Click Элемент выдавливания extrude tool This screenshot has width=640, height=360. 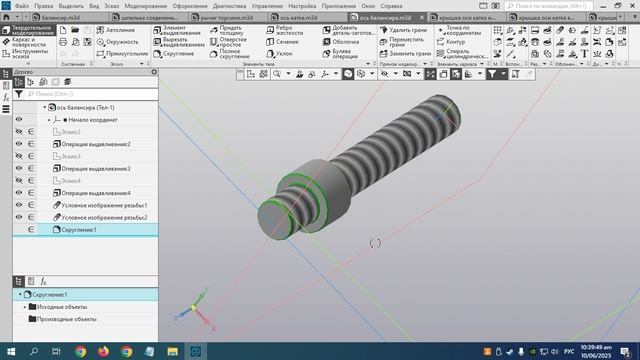coord(177,30)
